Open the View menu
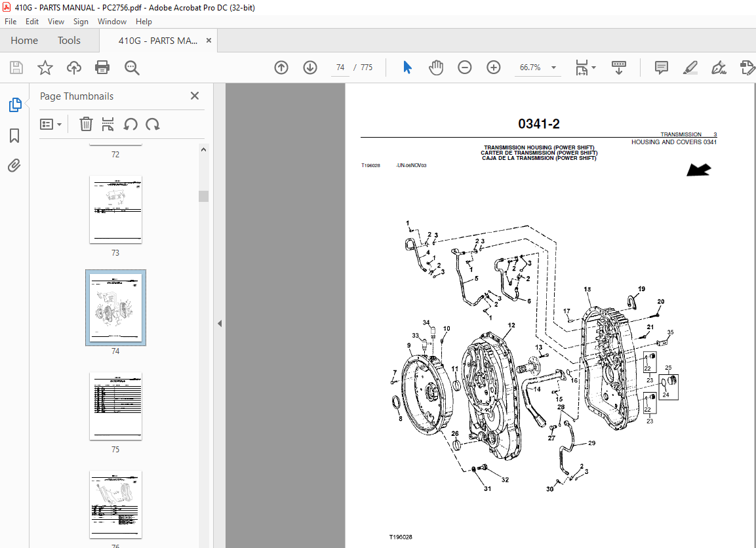Image resolution: width=756 pixels, height=548 pixels. (x=56, y=22)
